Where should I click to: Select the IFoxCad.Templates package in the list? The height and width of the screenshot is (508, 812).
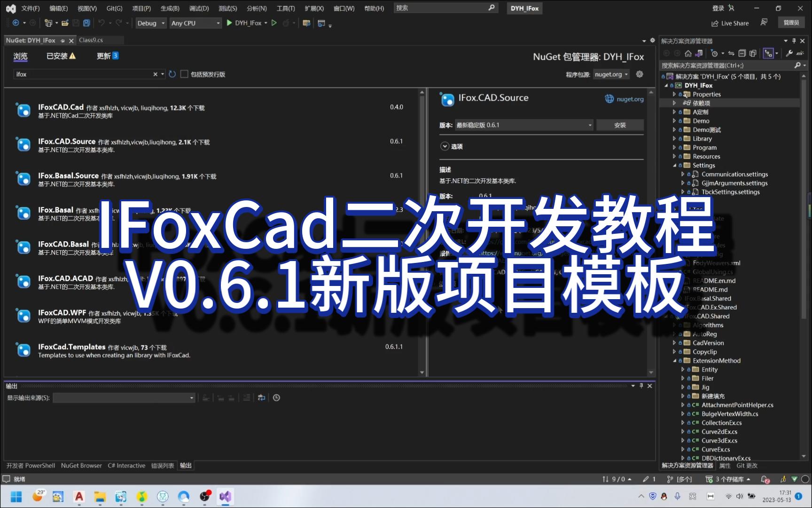[x=211, y=350]
